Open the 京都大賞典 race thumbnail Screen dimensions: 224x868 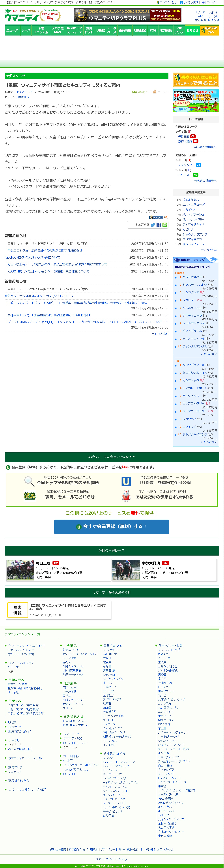[126, 570]
